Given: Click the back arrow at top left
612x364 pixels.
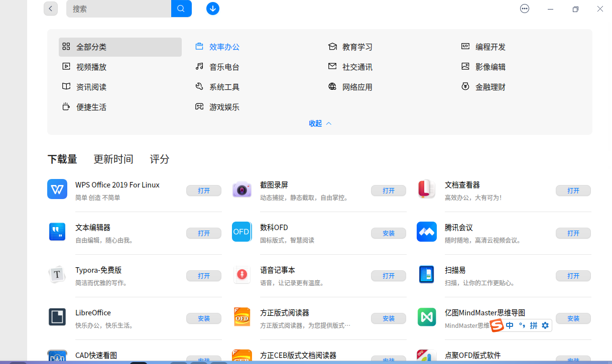Looking at the screenshot, I should 50,9.
